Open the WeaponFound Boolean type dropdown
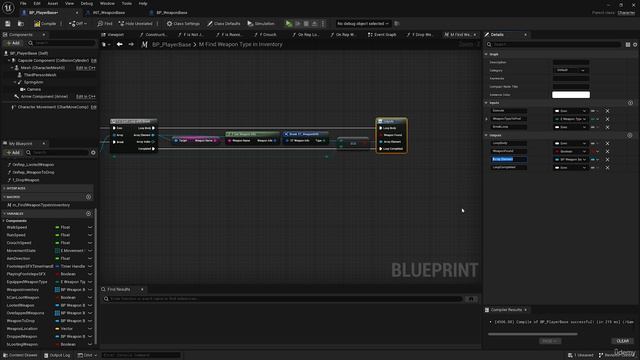This screenshot has height=360, width=640. [x=571, y=151]
